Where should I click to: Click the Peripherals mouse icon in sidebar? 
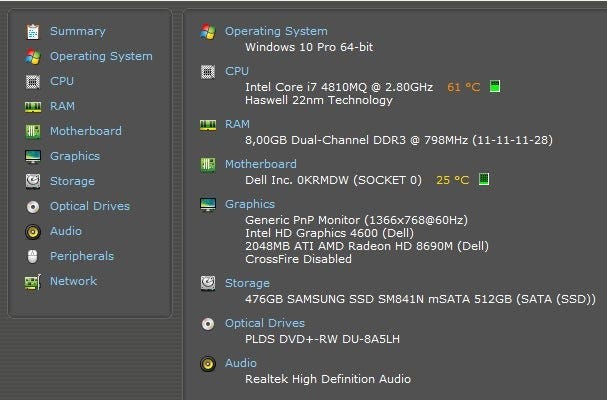pyautogui.click(x=33, y=257)
